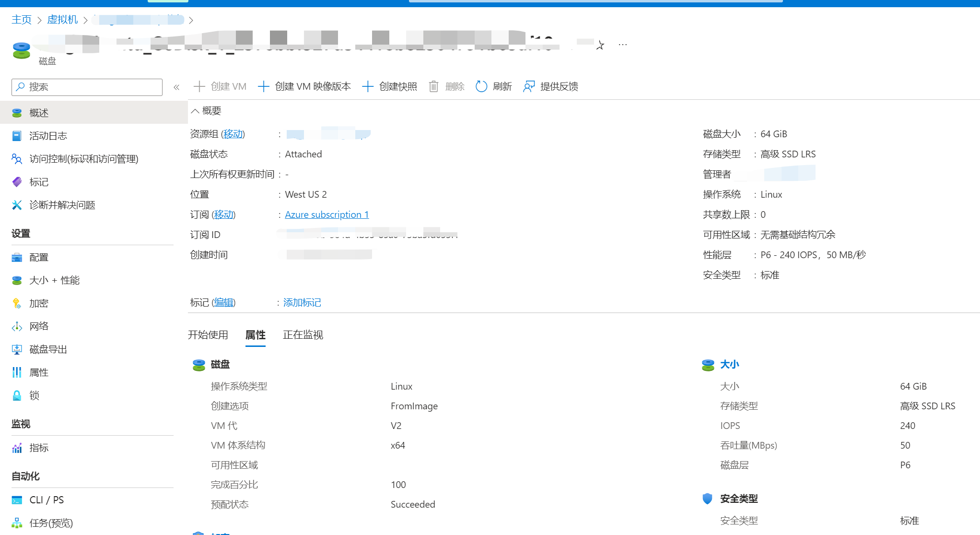Collapse the sidebar with the double chevron
The height and width of the screenshot is (535, 980).
pyautogui.click(x=176, y=87)
